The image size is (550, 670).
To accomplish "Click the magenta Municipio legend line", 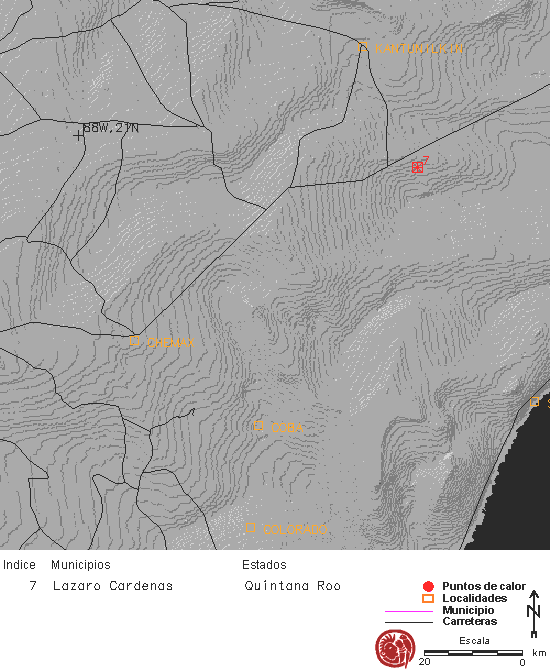I will tap(409, 611).
